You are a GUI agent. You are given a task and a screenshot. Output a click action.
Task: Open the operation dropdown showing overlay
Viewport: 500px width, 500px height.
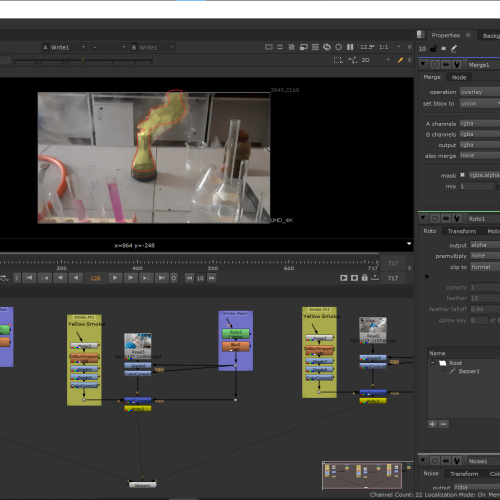point(480,92)
